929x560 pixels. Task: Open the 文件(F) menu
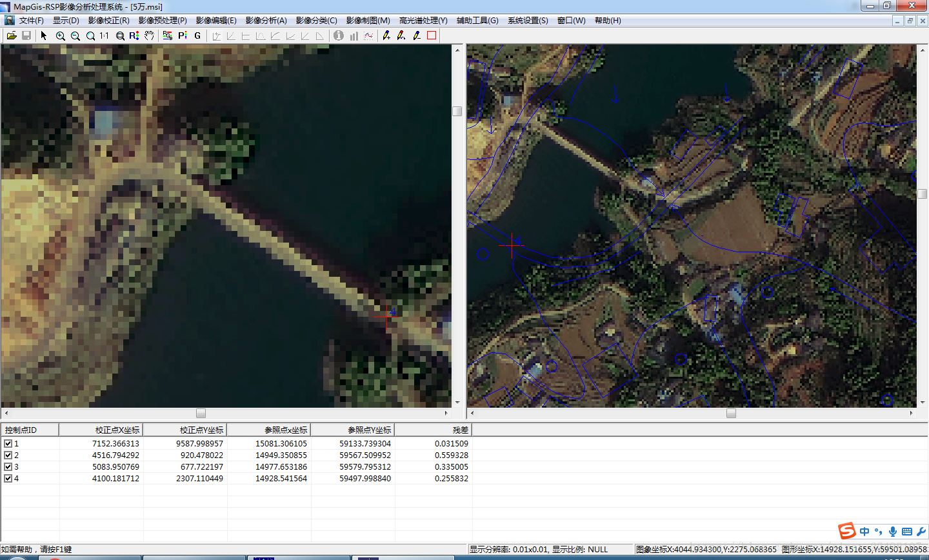coord(32,21)
